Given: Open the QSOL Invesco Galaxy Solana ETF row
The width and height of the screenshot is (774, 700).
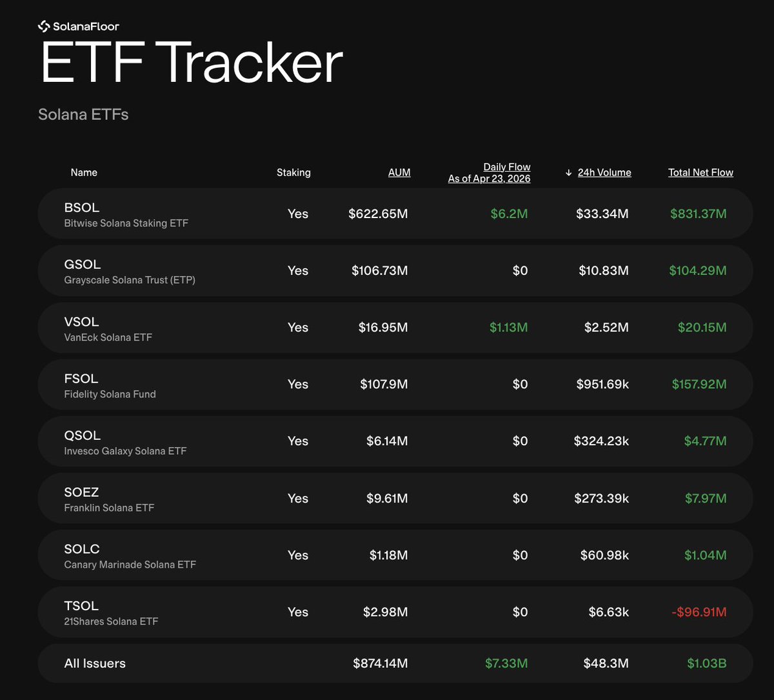Looking at the screenshot, I should (125, 442).
